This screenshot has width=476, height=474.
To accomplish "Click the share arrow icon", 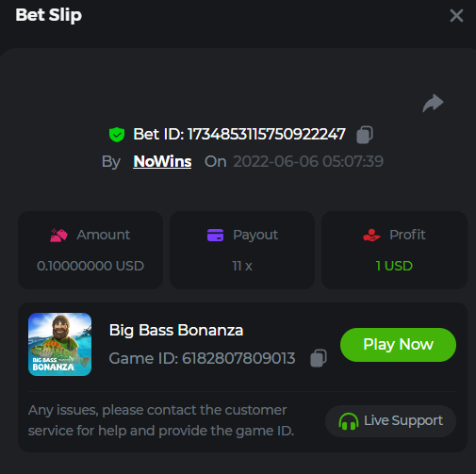I will click(433, 103).
